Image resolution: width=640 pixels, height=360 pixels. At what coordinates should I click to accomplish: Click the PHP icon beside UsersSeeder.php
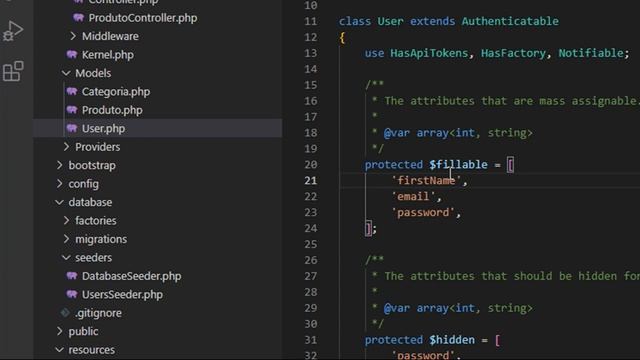click(x=72, y=294)
